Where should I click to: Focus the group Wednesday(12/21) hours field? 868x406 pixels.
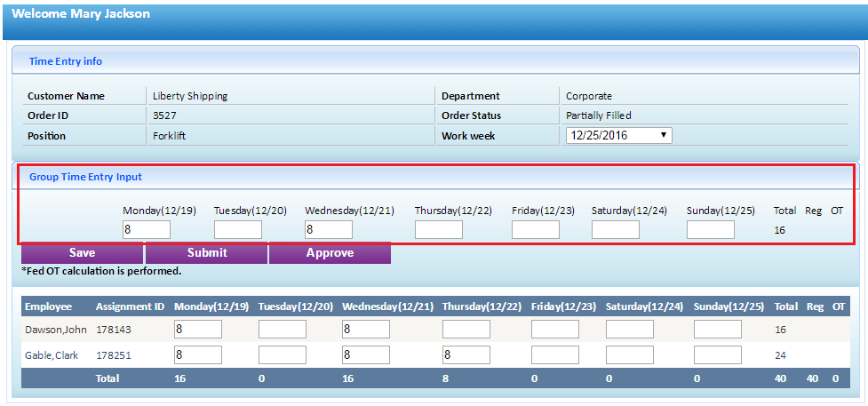tap(329, 229)
